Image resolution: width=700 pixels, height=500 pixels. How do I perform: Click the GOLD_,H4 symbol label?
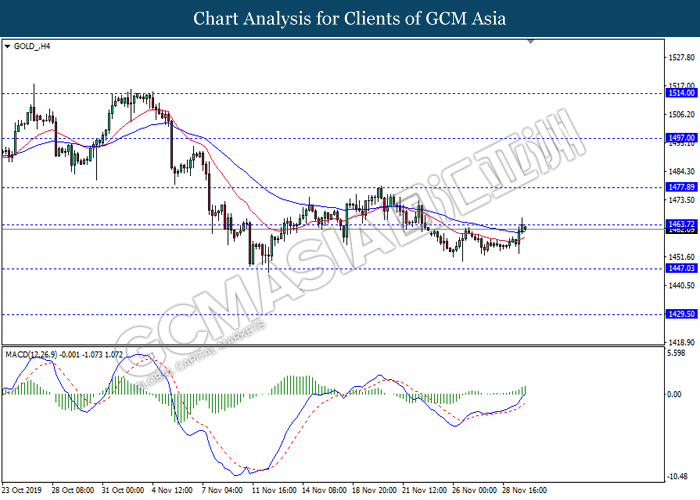(32, 46)
